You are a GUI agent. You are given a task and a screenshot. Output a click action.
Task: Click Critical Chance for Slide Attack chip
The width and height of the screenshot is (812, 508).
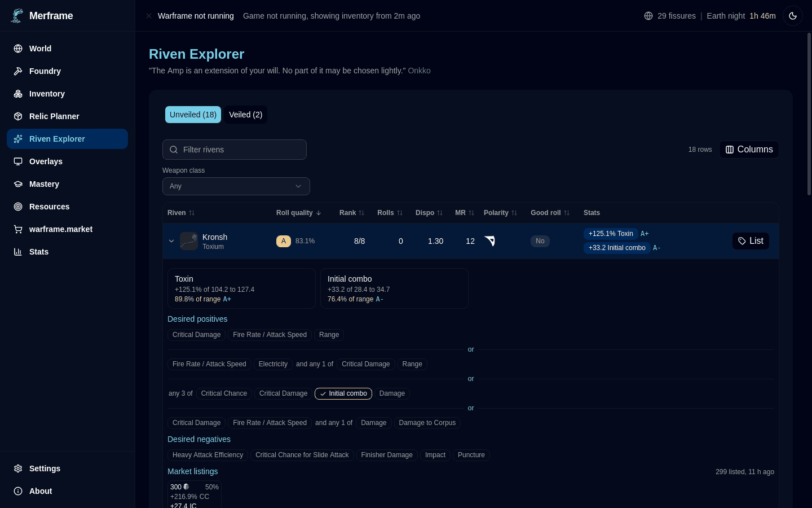[x=302, y=455]
